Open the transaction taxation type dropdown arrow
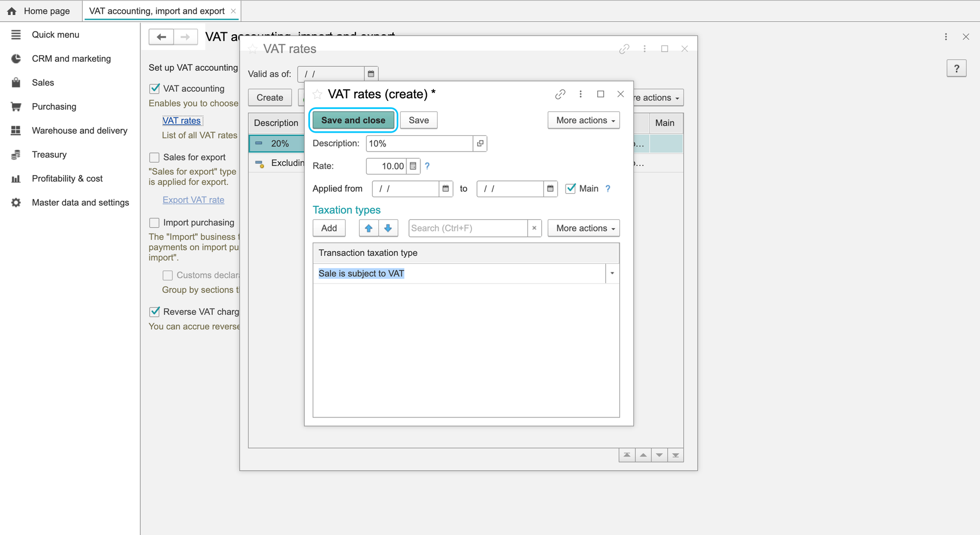The width and height of the screenshot is (980, 535). pyautogui.click(x=612, y=273)
